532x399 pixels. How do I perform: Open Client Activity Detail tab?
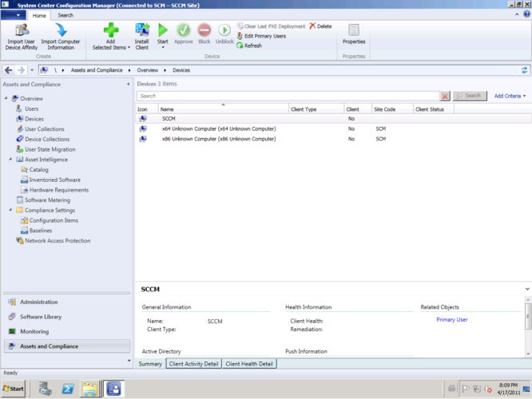coord(194,364)
